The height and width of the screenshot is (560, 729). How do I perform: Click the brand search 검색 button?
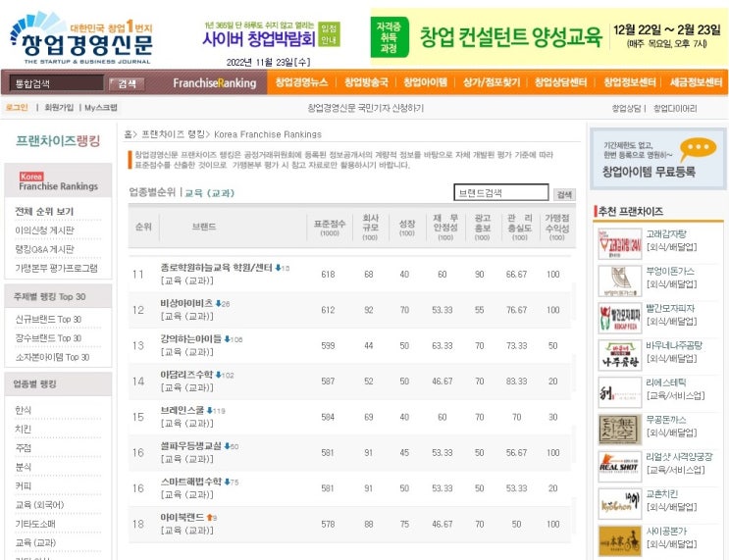pos(564,194)
